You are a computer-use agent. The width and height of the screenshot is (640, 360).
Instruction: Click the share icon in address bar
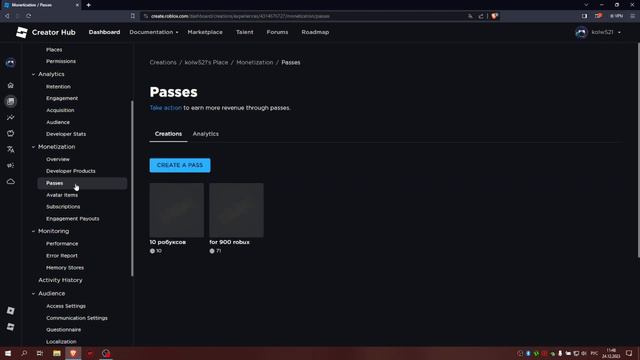click(481, 16)
